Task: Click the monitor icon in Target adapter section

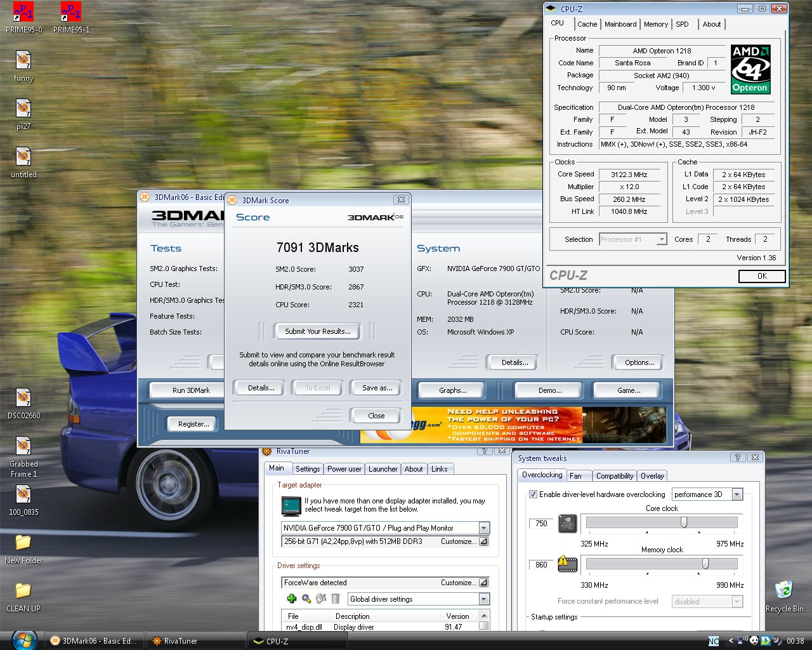Action: pyautogui.click(x=291, y=506)
